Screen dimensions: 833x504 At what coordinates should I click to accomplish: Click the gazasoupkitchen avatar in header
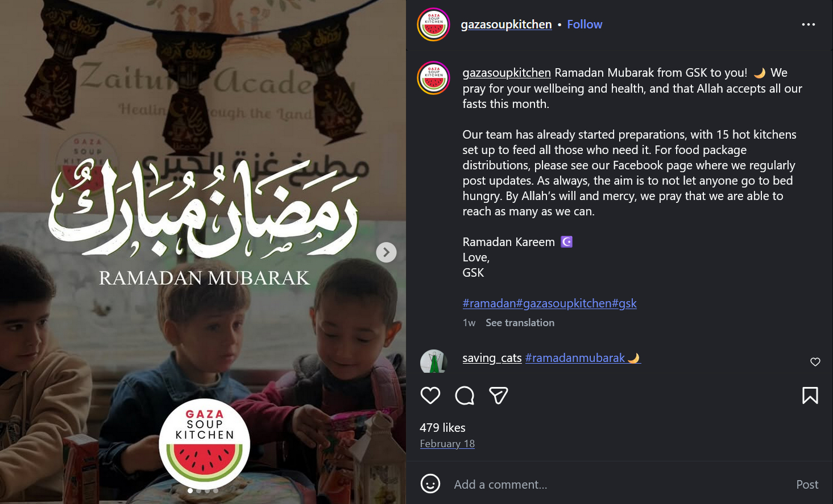tap(434, 24)
